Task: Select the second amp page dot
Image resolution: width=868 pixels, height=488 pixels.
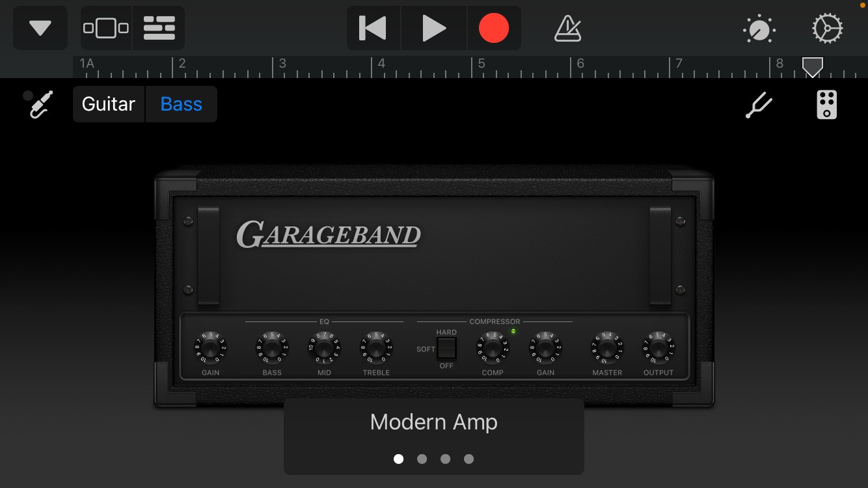Action: (422, 459)
